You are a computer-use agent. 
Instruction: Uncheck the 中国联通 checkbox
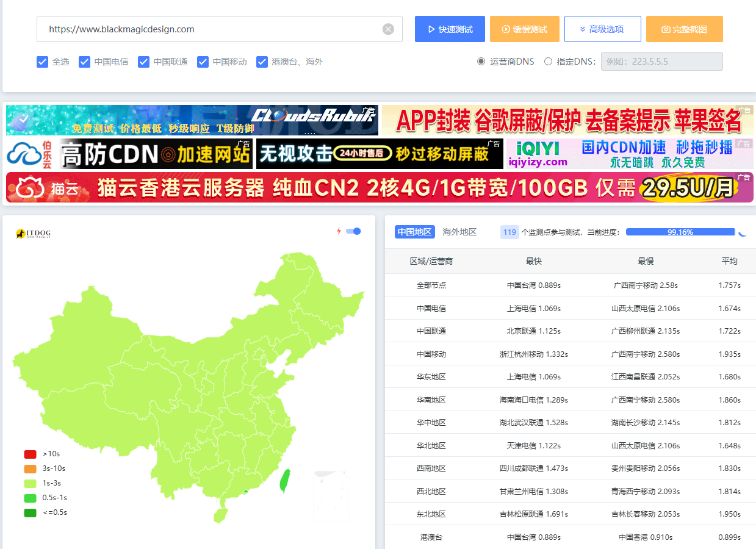144,62
